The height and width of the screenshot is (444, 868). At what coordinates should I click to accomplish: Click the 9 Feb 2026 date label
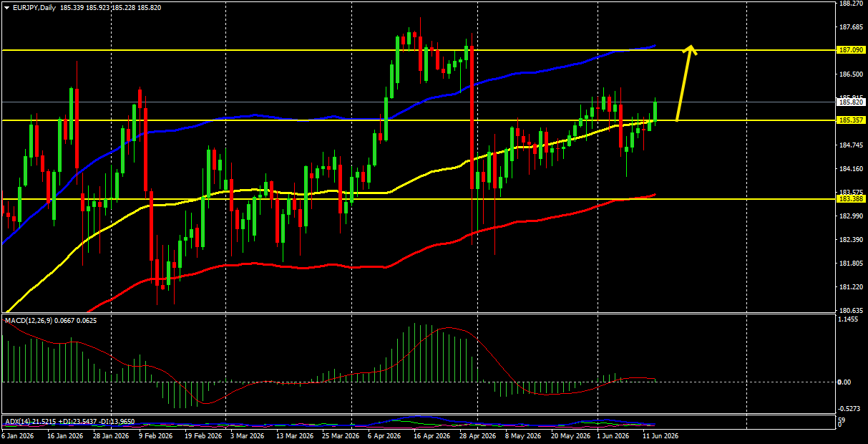click(x=156, y=435)
